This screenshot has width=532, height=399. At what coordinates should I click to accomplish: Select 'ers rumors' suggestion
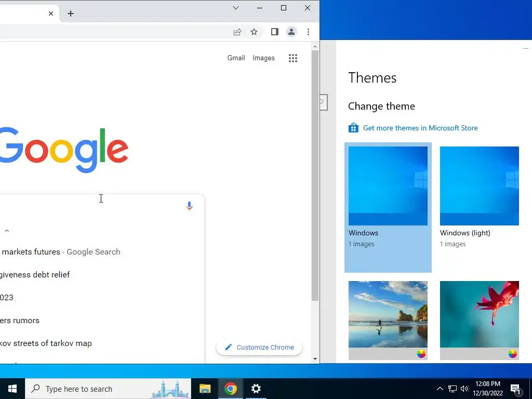(102, 320)
